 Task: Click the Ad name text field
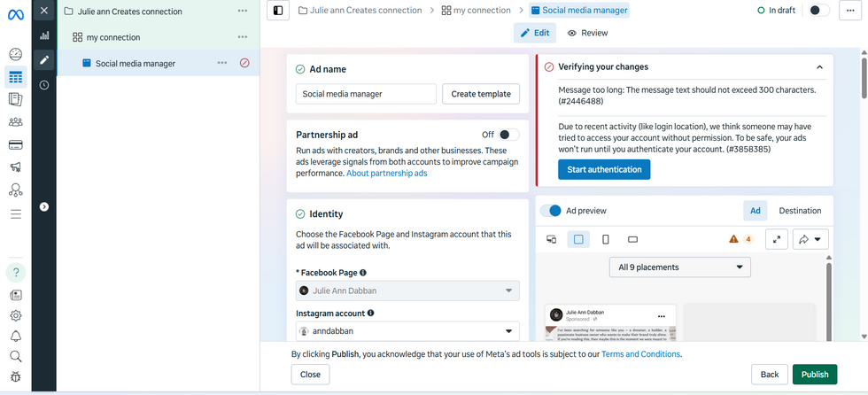pyautogui.click(x=366, y=94)
